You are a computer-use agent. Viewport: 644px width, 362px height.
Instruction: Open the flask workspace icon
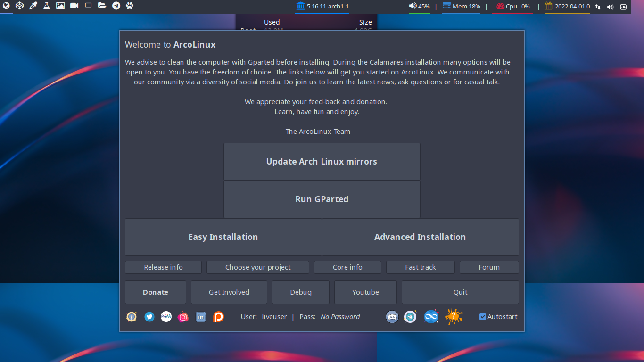click(47, 6)
